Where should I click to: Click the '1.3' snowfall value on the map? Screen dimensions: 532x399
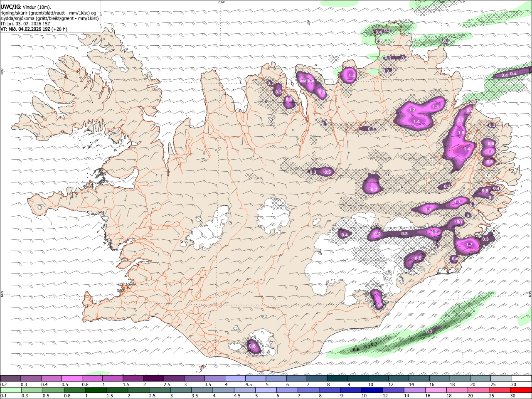436,107
